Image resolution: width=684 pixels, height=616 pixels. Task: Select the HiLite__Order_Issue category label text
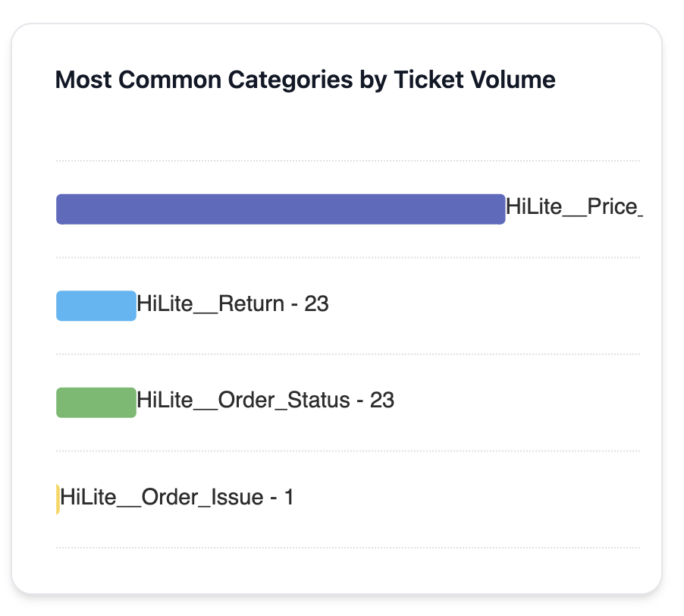162,498
